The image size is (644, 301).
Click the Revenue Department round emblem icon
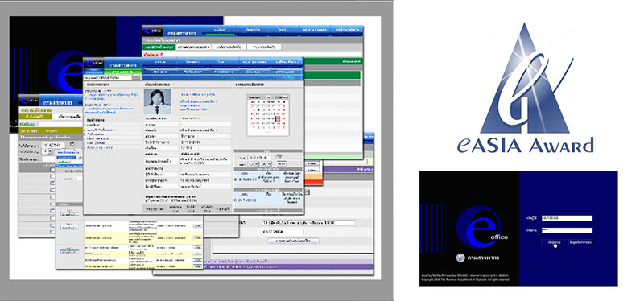[x=460, y=258]
